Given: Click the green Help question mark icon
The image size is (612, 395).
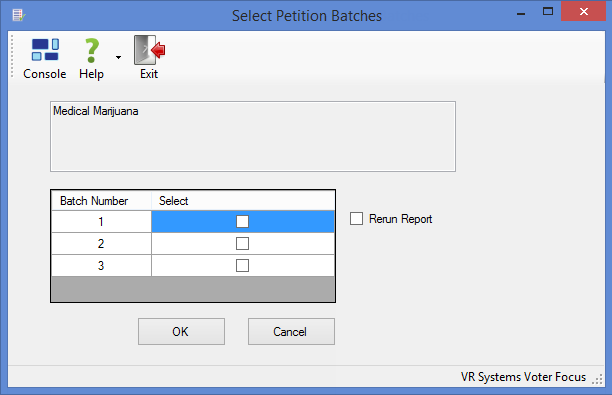Looking at the screenshot, I should (92, 50).
